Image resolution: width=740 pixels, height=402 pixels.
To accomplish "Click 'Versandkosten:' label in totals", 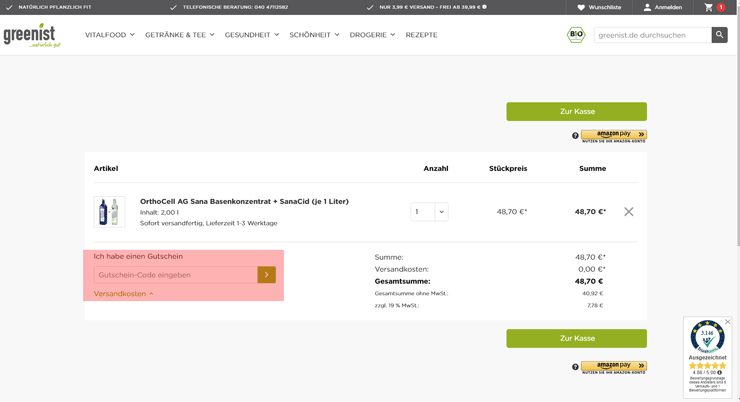I will coord(402,269).
